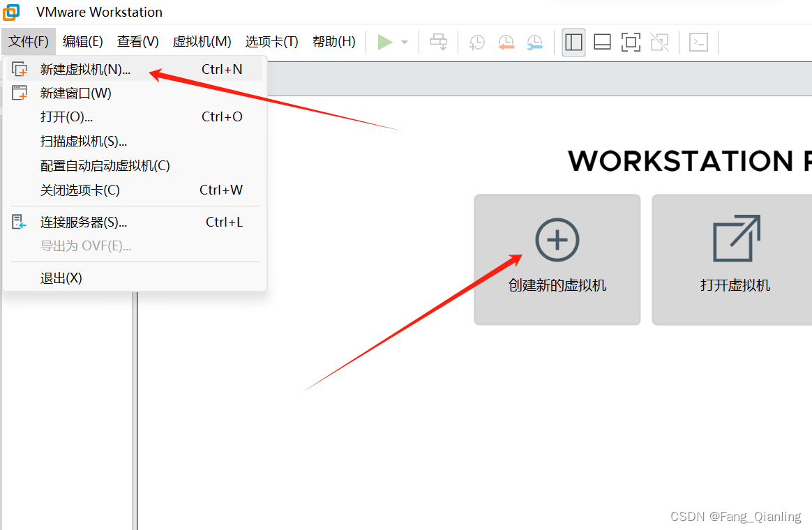Click the open VM arrow-box icon
Screen dimensions: 812x530
click(737, 238)
